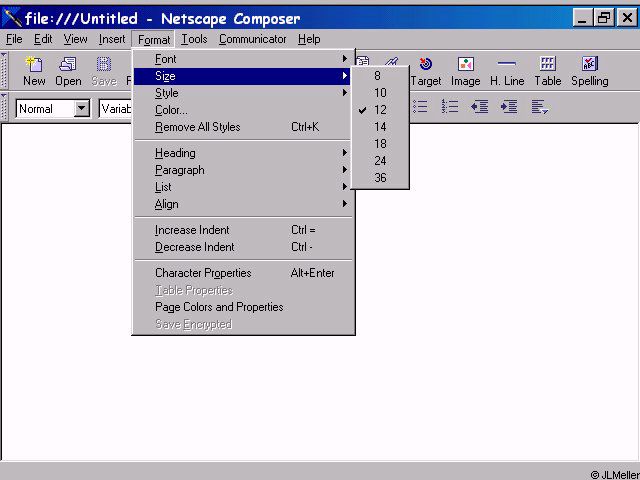Image resolution: width=640 pixels, height=480 pixels.
Task: Open the Tools menu
Action: pos(194,39)
